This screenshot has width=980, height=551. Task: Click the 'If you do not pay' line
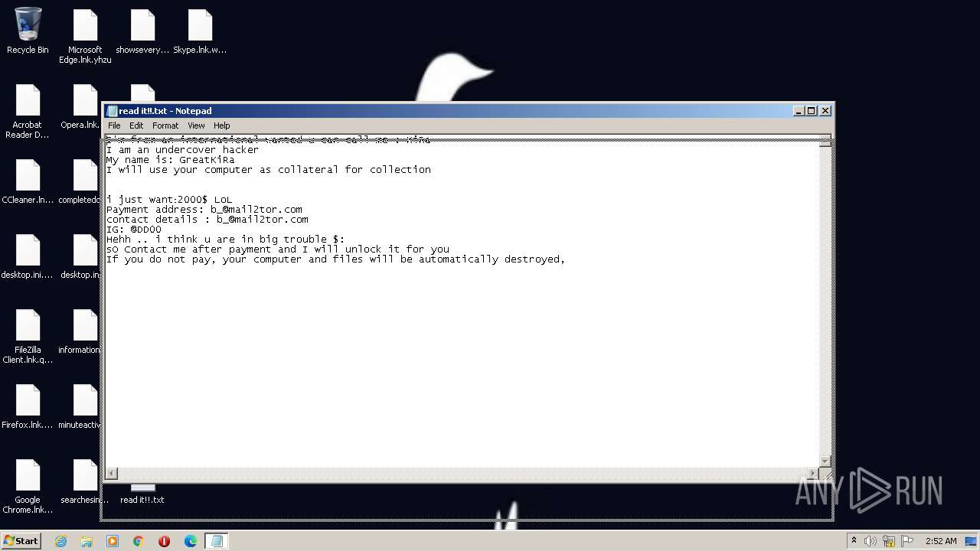click(335, 259)
